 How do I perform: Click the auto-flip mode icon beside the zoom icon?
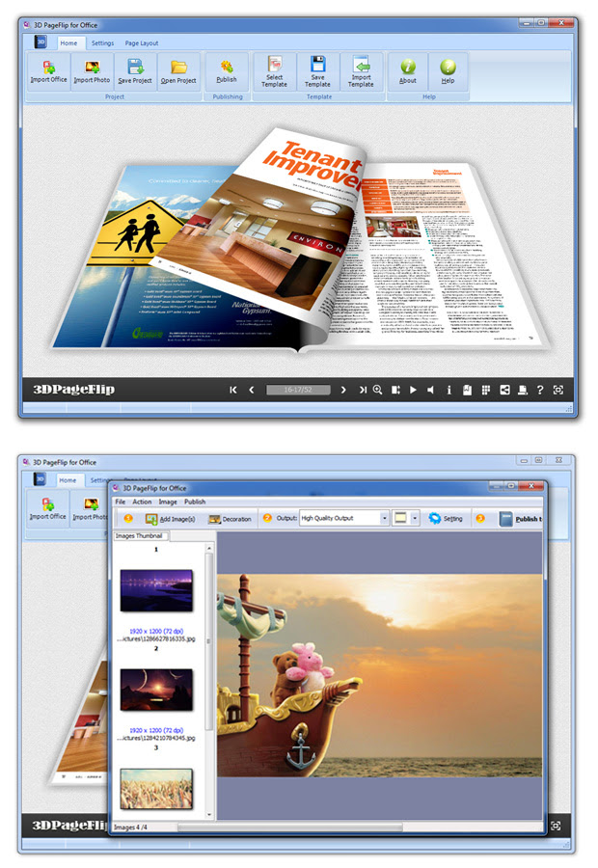(x=395, y=391)
